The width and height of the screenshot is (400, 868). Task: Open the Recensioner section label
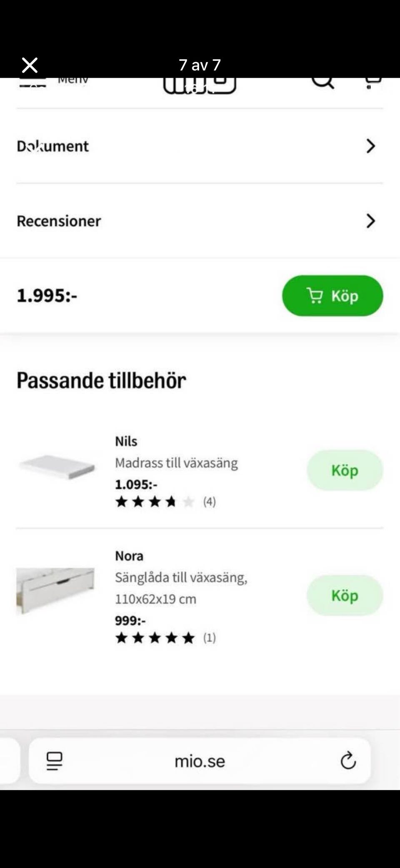(59, 221)
